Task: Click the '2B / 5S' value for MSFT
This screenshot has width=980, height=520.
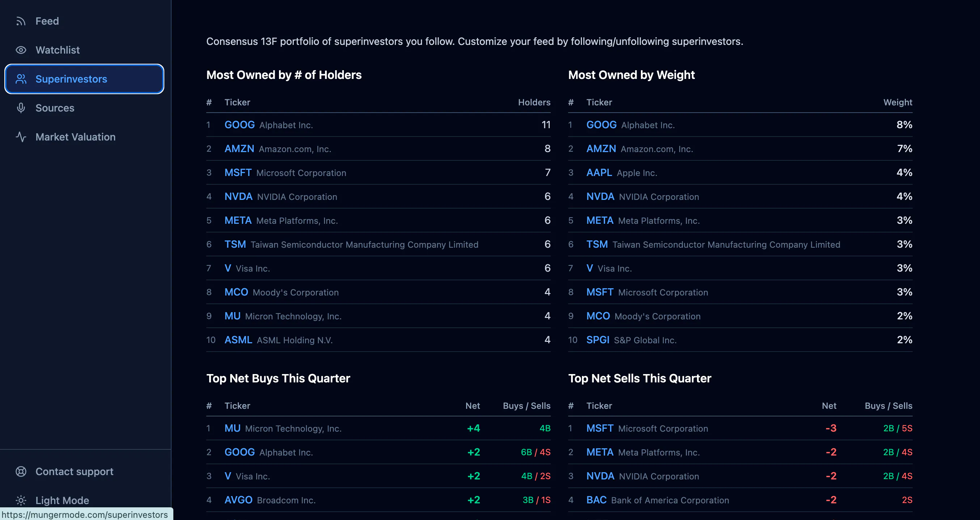Action: coord(897,428)
